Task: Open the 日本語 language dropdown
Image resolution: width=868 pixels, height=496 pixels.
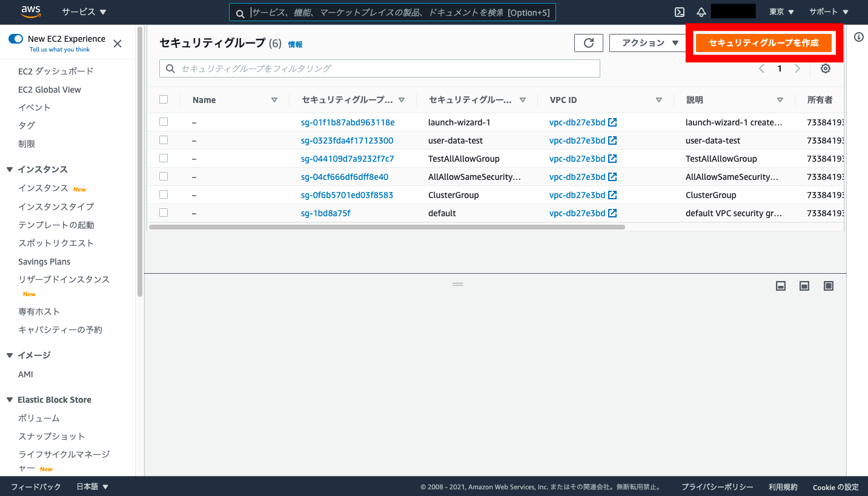Action: pos(92,486)
